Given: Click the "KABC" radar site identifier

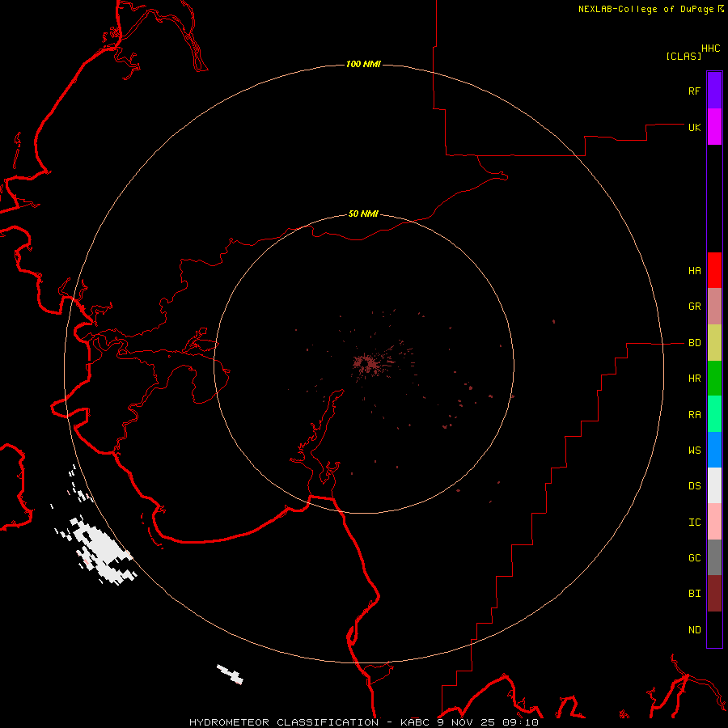Looking at the screenshot, I should coord(415,722).
